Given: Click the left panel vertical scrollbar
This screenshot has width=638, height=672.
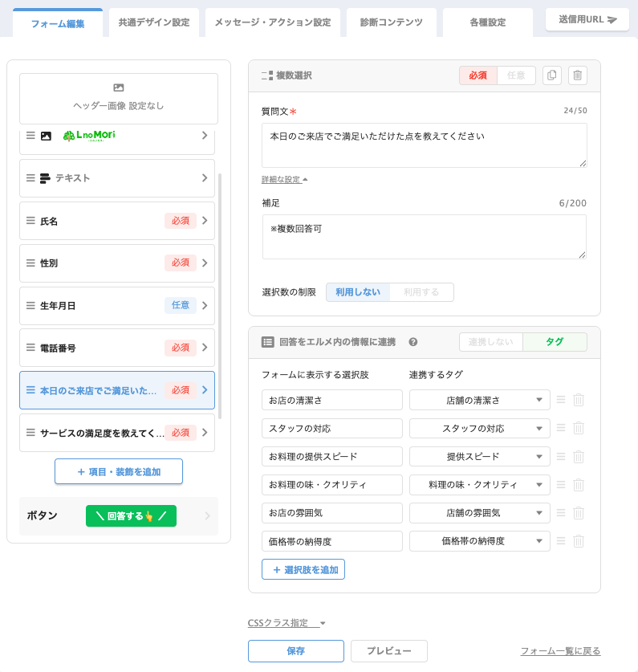Looking at the screenshot, I should point(221,297).
